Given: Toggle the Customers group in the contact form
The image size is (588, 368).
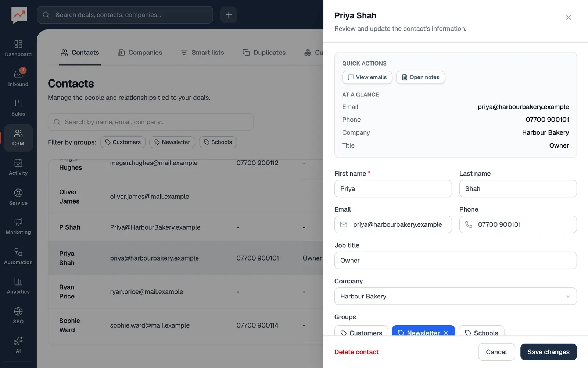Looking at the screenshot, I should coord(361,330).
